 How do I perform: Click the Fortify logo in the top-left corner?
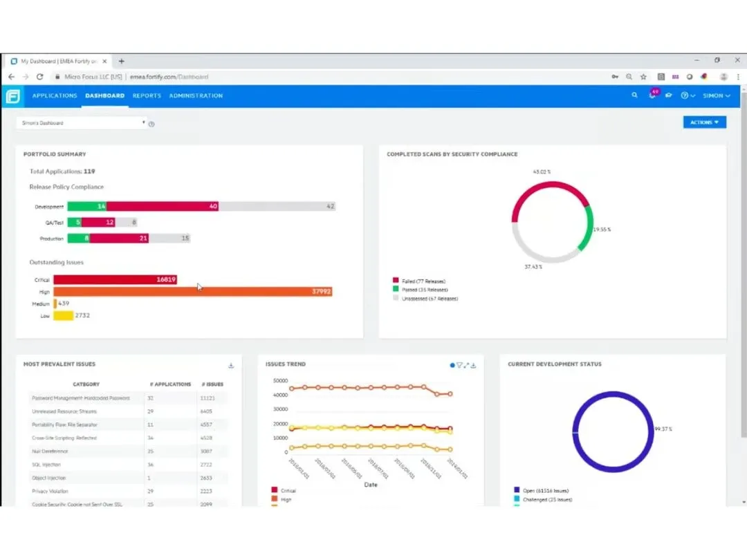coord(12,95)
